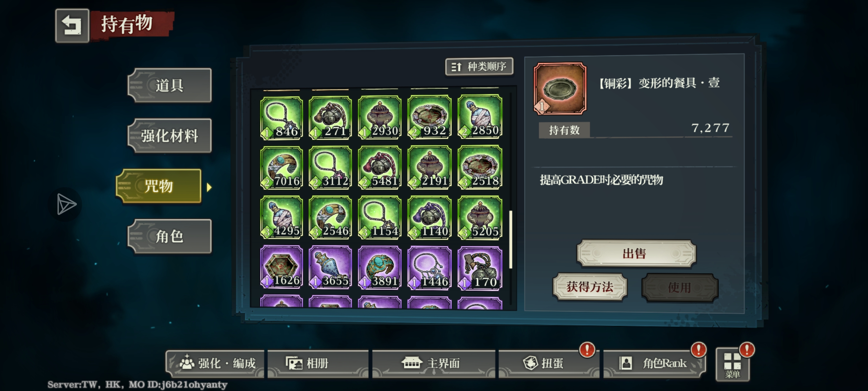Go to 主界面 in bottom navigation
Screen dimensions: 868x391
point(433,363)
